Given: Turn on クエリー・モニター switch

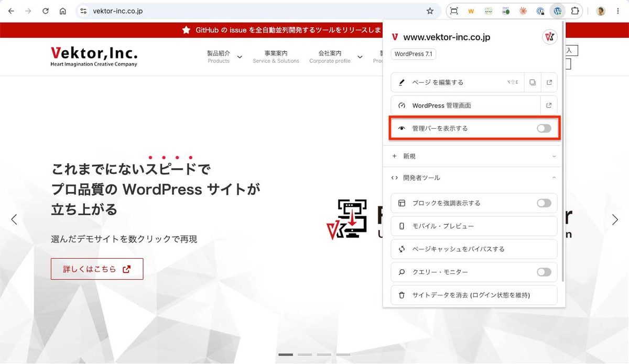Looking at the screenshot, I should tap(544, 272).
